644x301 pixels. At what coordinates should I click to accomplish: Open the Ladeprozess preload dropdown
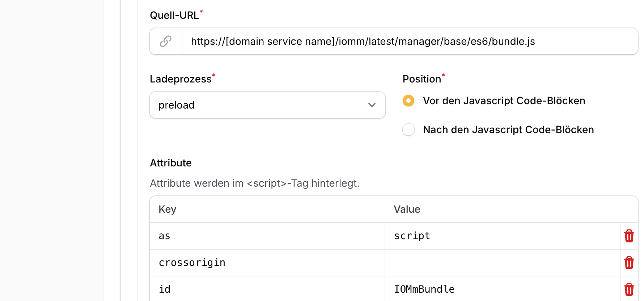click(x=267, y=105)
